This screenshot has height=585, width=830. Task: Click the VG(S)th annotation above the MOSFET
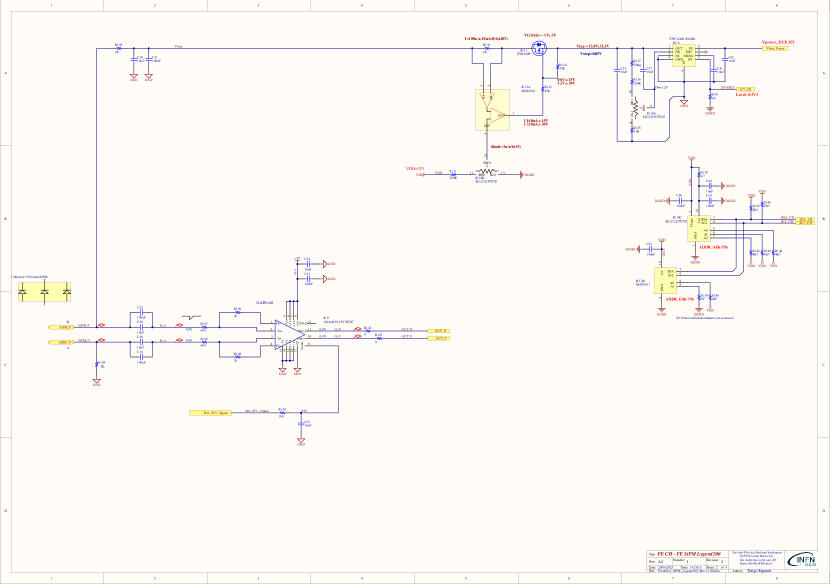539,35
